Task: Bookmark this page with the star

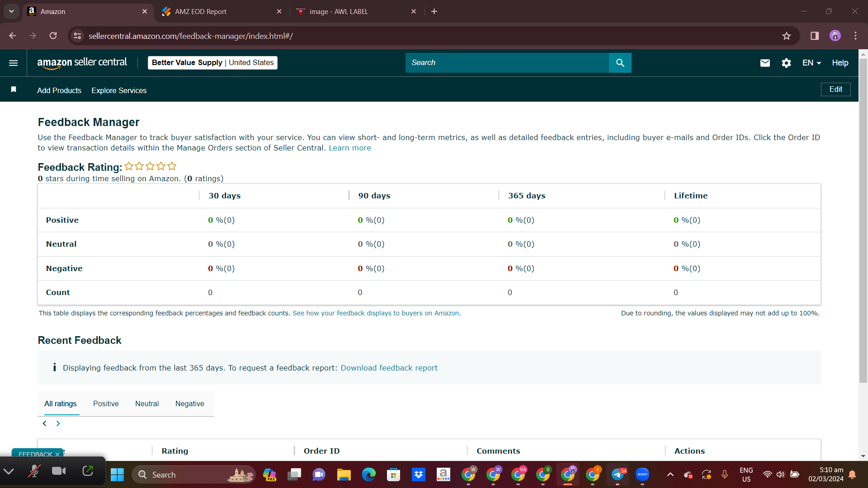Action: [787, 36]
